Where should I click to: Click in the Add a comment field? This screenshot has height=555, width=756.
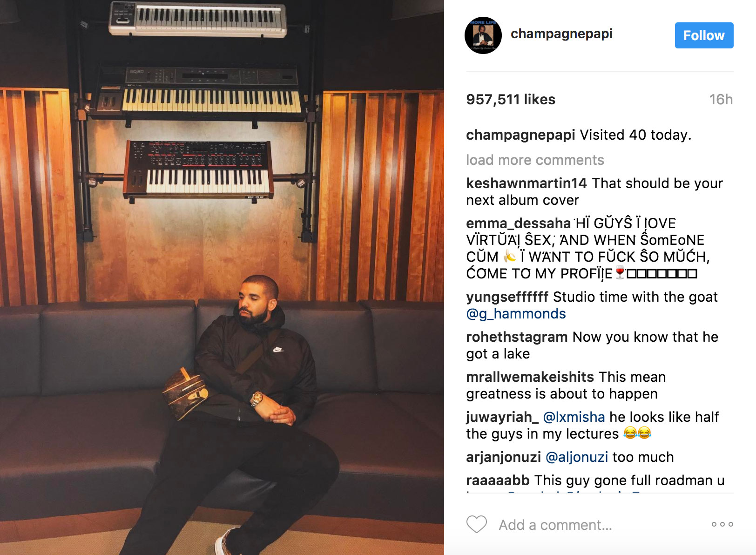tap(555, 525)
